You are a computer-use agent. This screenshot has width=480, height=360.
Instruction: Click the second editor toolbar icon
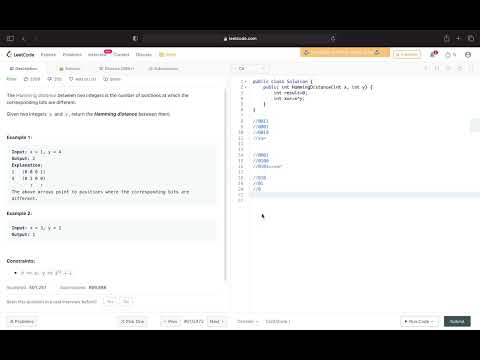click(437, 68)
